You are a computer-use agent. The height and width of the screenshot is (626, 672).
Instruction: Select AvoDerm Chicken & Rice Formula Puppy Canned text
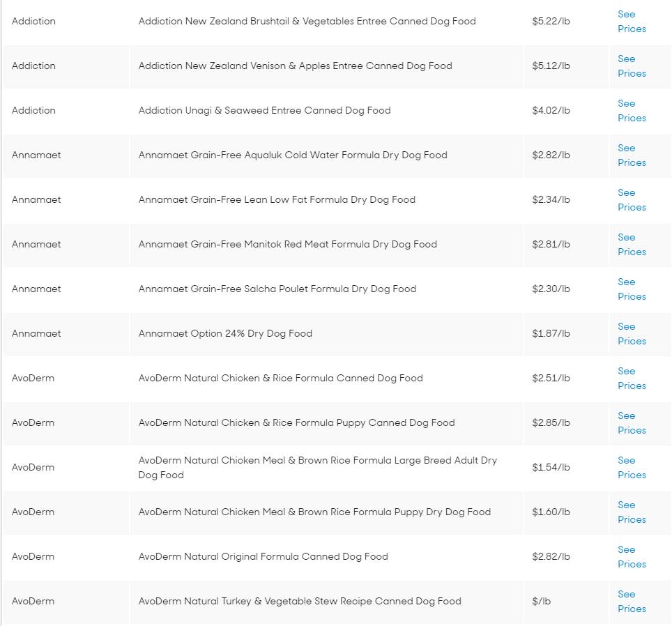[296, 422]
